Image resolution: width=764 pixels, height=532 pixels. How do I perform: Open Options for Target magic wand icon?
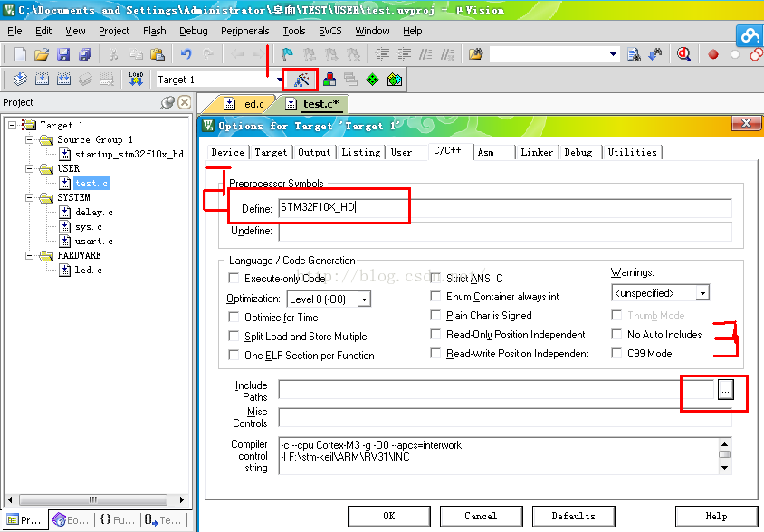301,80
